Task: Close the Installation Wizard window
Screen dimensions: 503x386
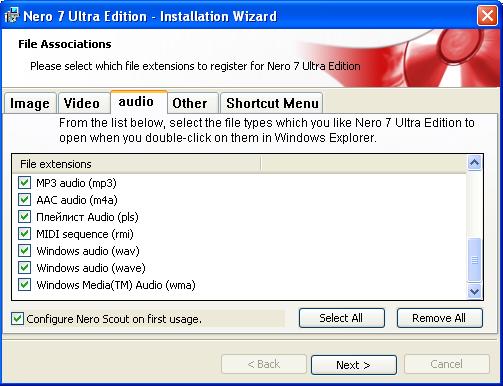Action: (487, 16)
